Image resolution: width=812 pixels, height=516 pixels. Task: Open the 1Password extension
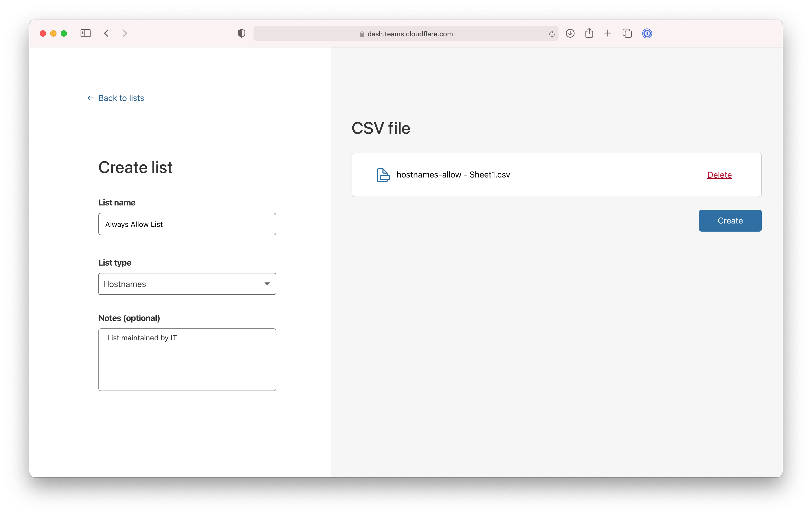(x=647, y=33)
